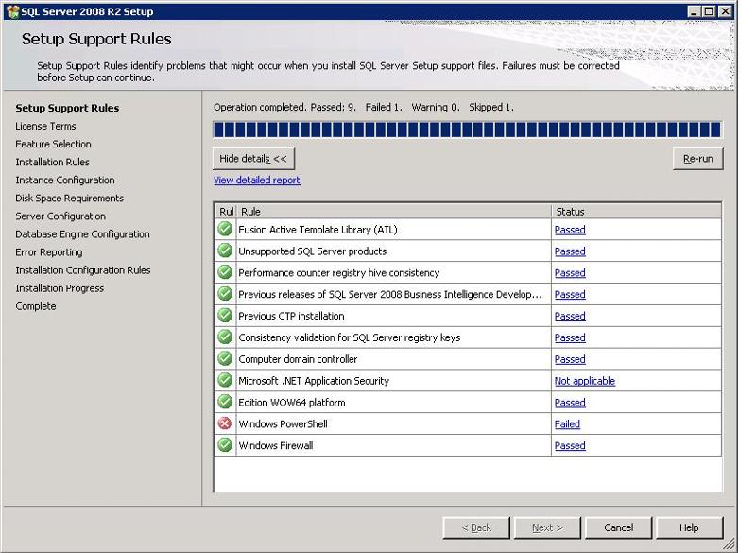Viewport: 756px width, 553px height.
Task: Close the SQL Server 2008 R2 Setup window
Action: [x=725, y=11]
